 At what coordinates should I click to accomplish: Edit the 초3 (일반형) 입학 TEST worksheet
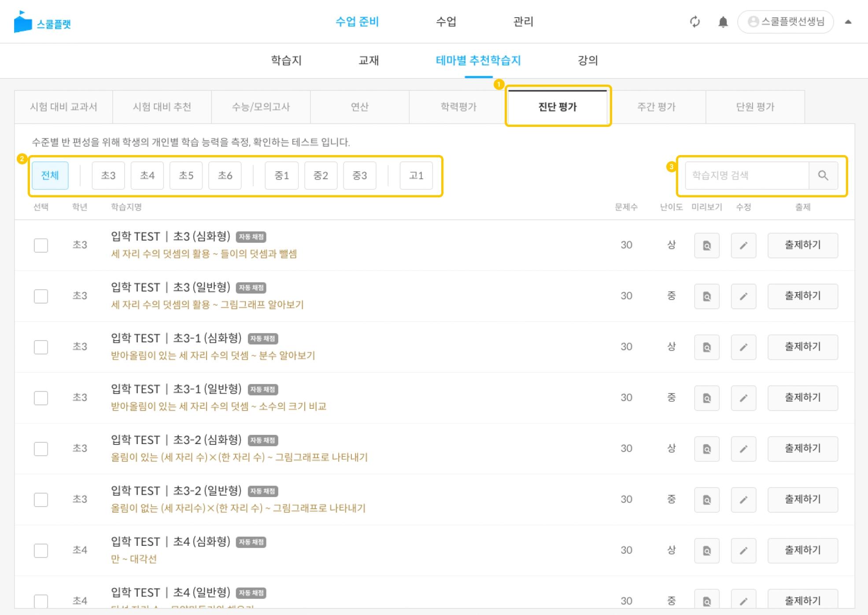743,296
